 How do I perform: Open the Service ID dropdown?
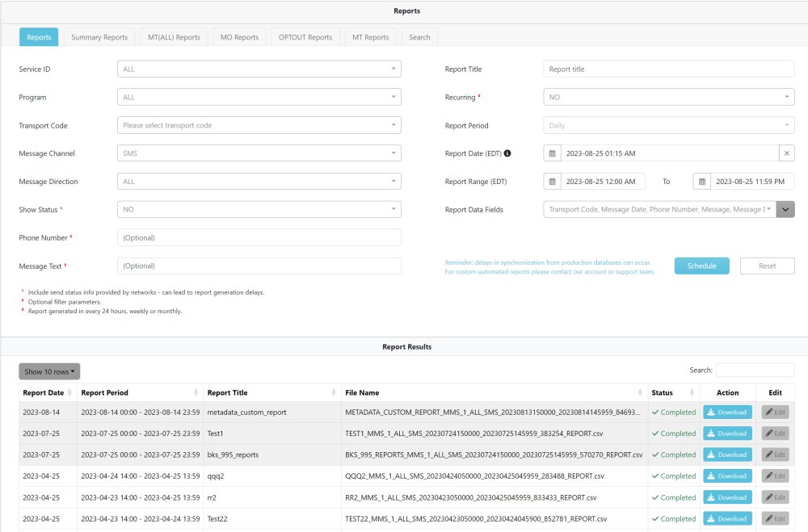pyautogui.click(x=259, y=69)
